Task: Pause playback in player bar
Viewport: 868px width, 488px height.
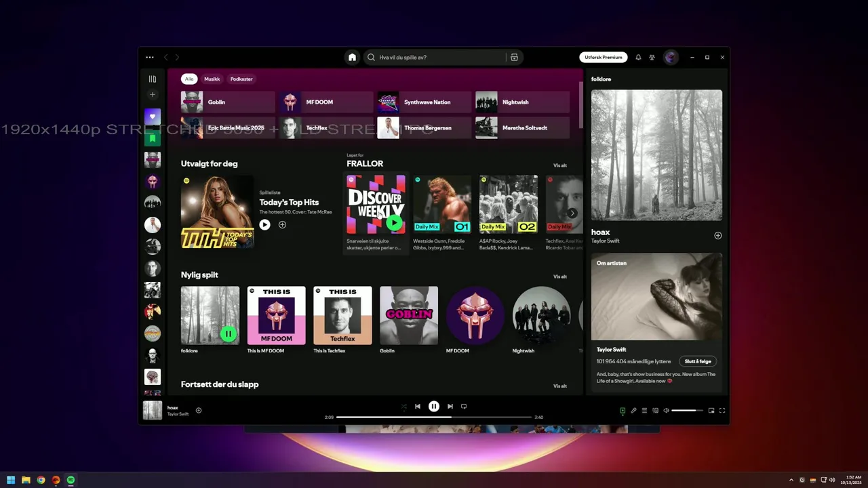Action: pos(434,407)
